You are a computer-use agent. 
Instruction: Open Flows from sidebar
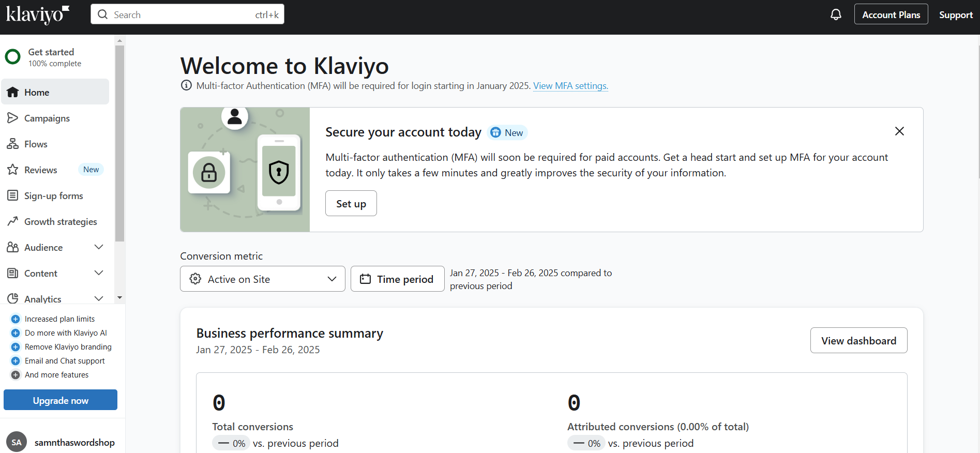pyautogui.click(x=55, y=144)
